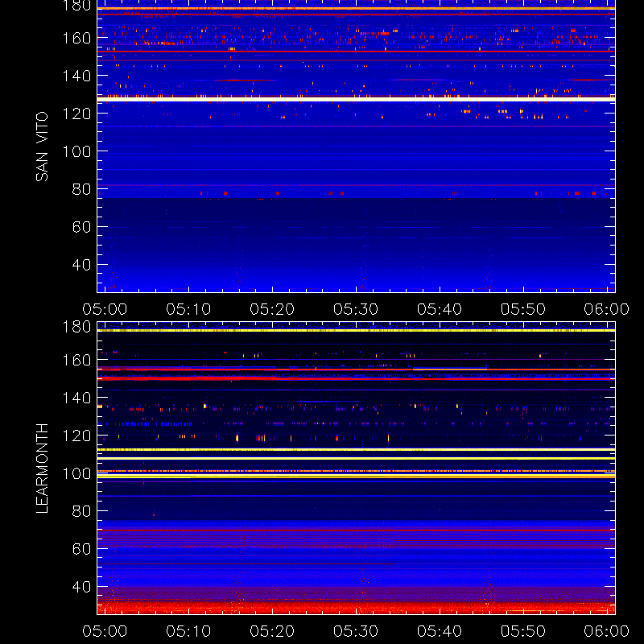Pick the 80 frequency tick on LEARMONTH plot
The image size is (644, 644).
coord(81,511)
